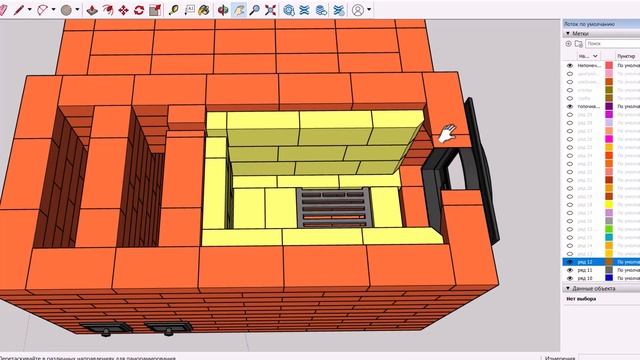This screenshot has width=640, height=360.
Task: Collapse the Данные объекта panel
Action: click(x=568, y=289)
